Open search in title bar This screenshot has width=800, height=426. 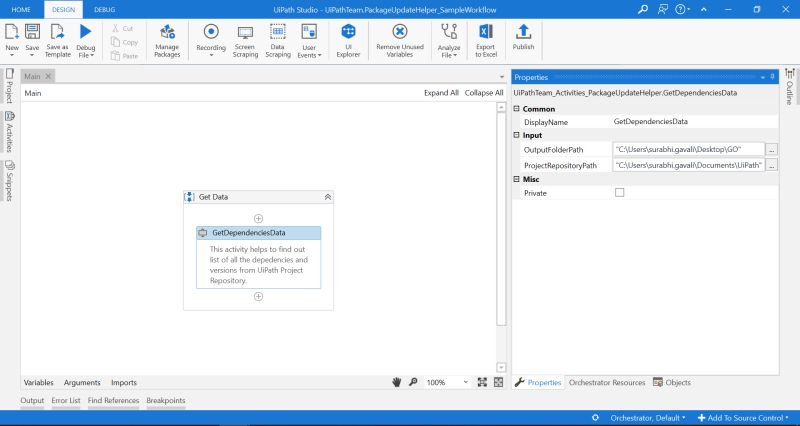click(x=643, y=9)
